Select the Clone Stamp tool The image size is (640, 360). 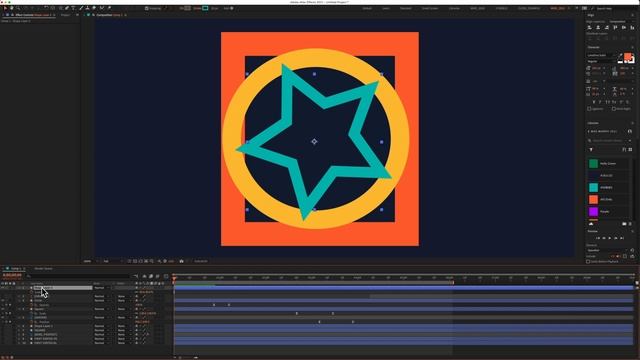87,8
